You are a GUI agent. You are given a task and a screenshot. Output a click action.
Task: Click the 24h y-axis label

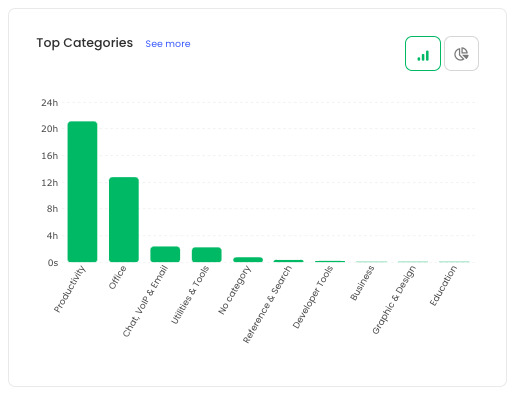[50, 103]
